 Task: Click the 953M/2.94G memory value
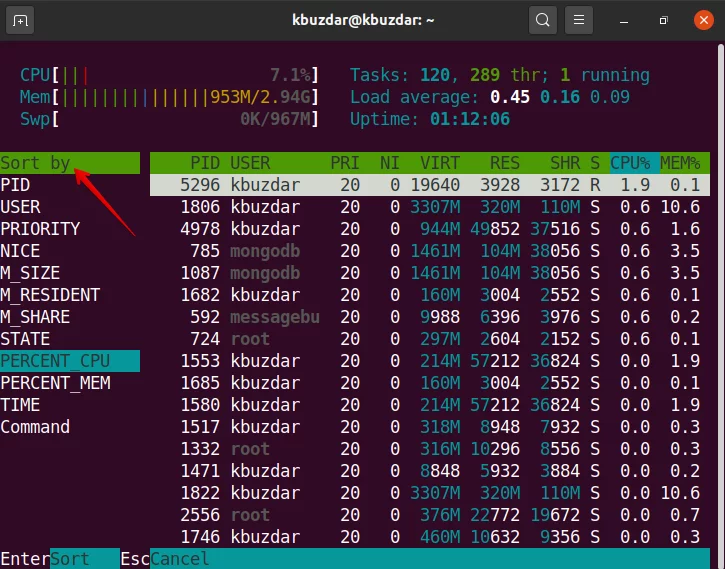pyautogui.click(x=260, y=97)
